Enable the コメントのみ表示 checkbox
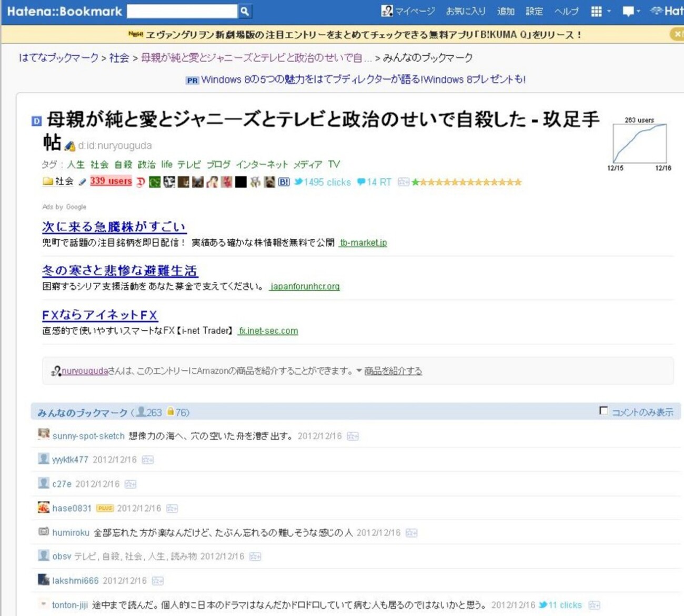 click(x=603, y=410)
